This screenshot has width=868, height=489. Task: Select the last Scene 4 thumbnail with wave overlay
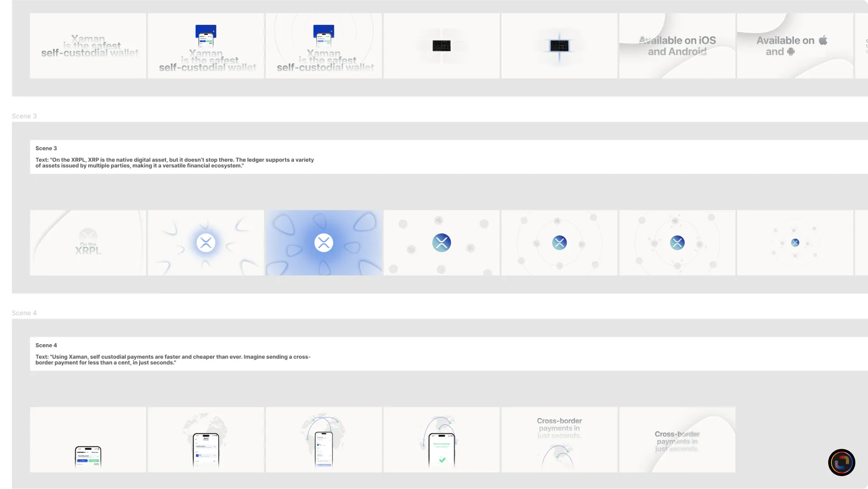(677, 440)
